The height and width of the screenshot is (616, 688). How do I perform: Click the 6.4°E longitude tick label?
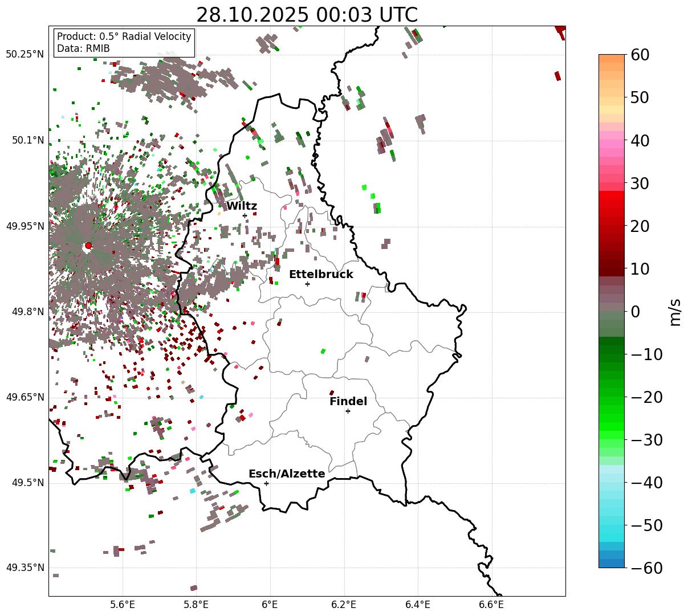click(418, 605)
